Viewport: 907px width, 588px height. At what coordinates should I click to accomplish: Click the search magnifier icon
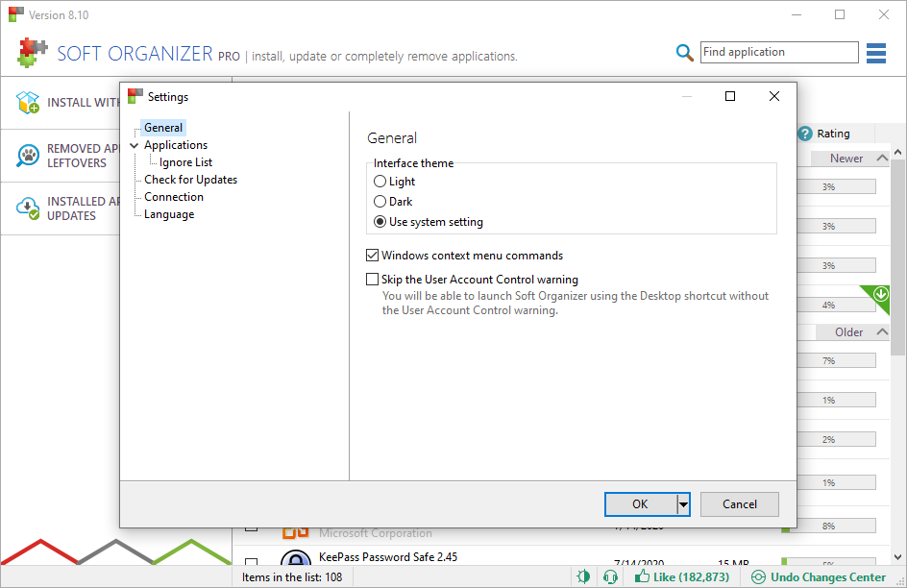click(684, 53)
